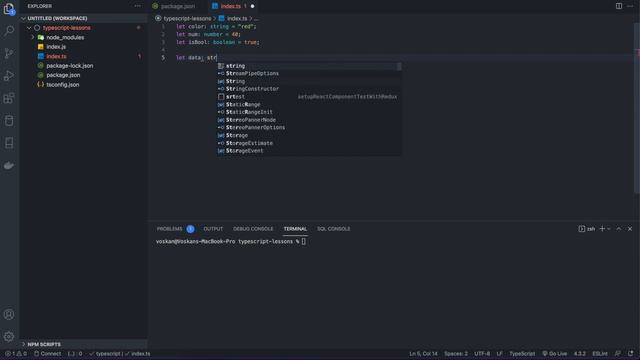Open TypeScript language mode selector

coord(522,353)
